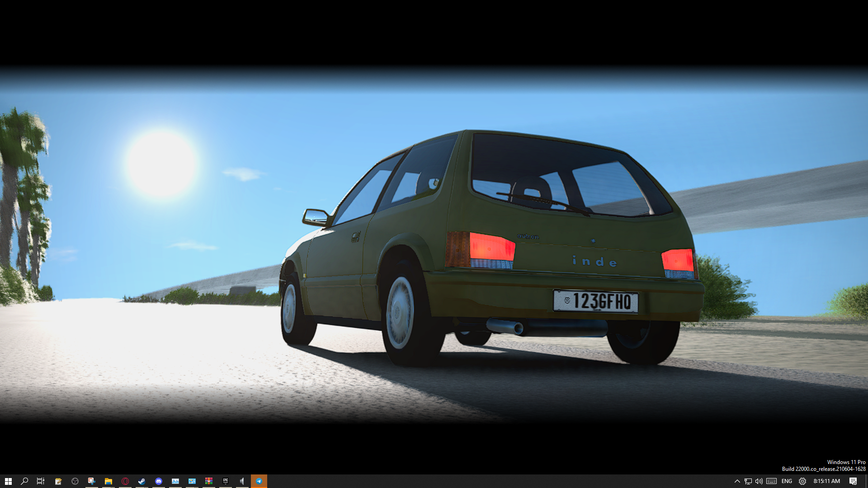Viewport: 868px width, 488px height.
Task: Switch to Telegram in taskbar
Action: coord(259,481)
